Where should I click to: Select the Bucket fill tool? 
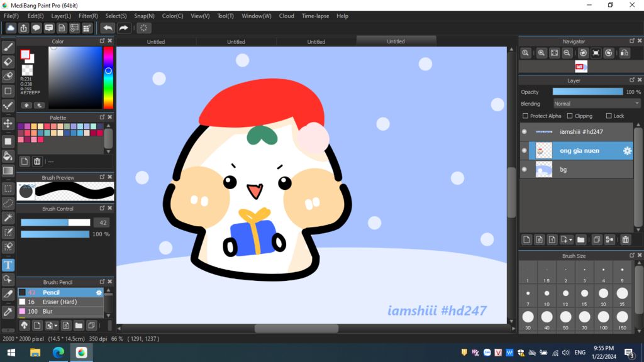8,156
